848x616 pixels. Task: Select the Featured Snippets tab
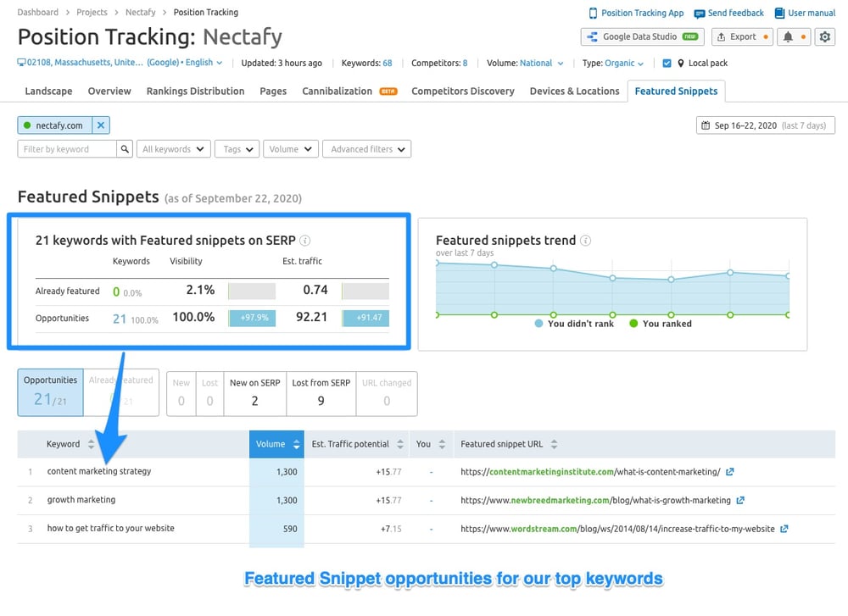pyautogui.click(x=676, y=92)
